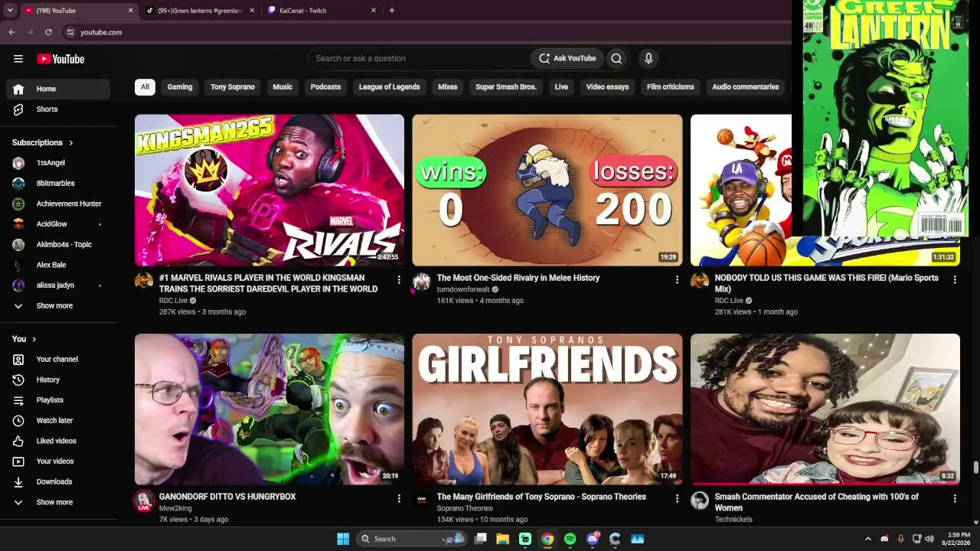Viewport: 980px width, 551px height.
Task: Open more options for Ganondorf Ditto video
Action: 399,499
